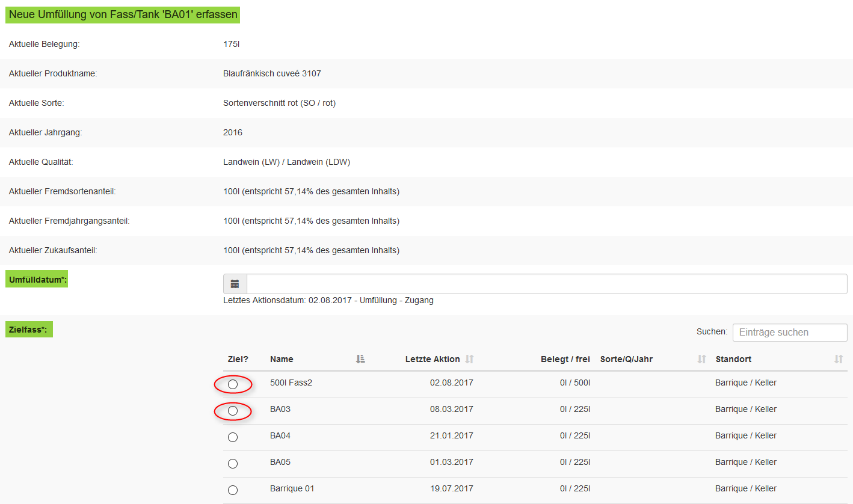Select the BA05 radio option
Screen dimensions: 853x504
click(233, 464)
